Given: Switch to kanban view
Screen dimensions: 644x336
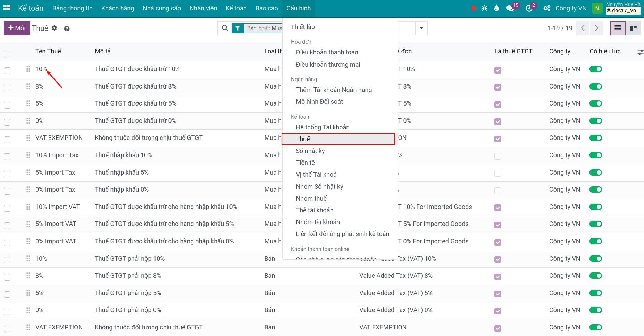Looking at the screenshot, I should [633, 28].
